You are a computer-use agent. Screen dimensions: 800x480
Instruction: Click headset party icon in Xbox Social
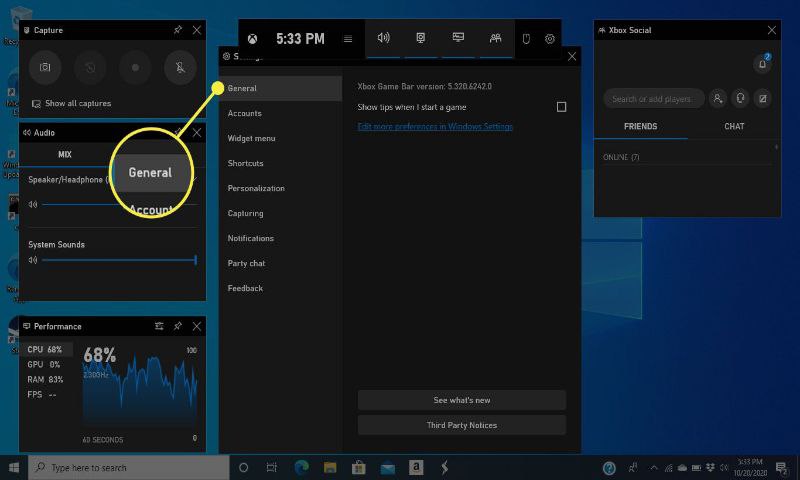pyautogui.click(x=740, y=98)
